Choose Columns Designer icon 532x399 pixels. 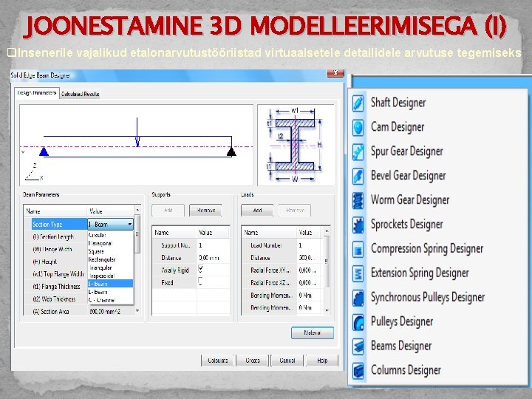[358, 370]
